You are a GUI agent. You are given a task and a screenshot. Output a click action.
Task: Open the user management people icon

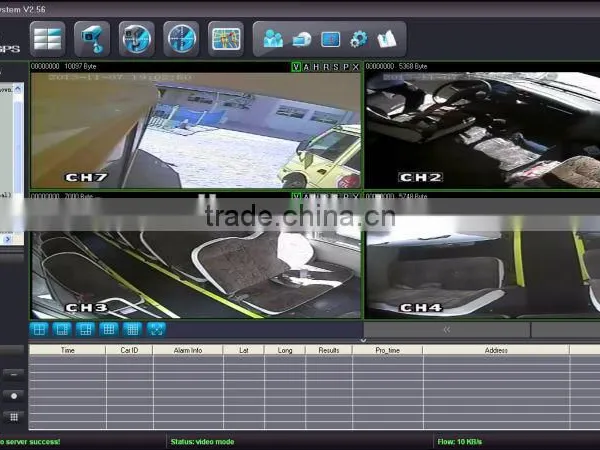click(x=273, y=39)
